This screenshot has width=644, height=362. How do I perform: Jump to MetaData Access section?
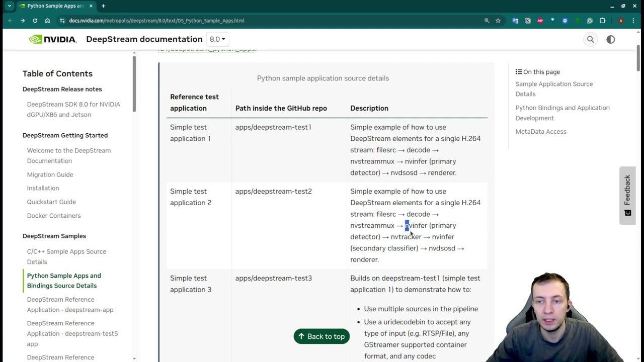[541, 132]
